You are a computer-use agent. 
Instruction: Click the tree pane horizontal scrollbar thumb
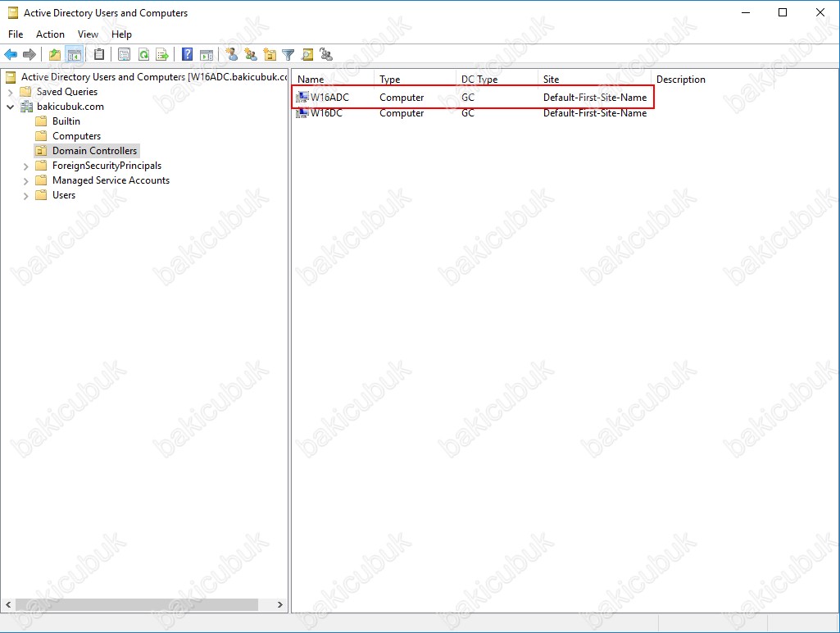137,604
